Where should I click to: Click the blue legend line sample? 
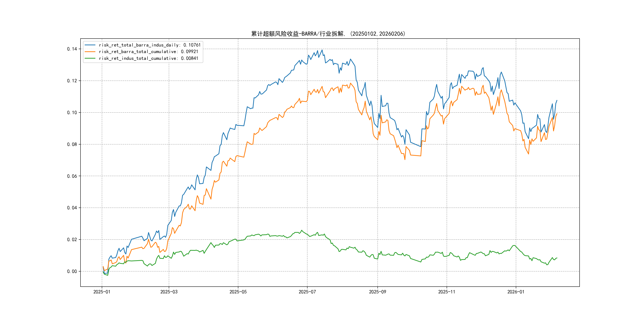[90, 45]
